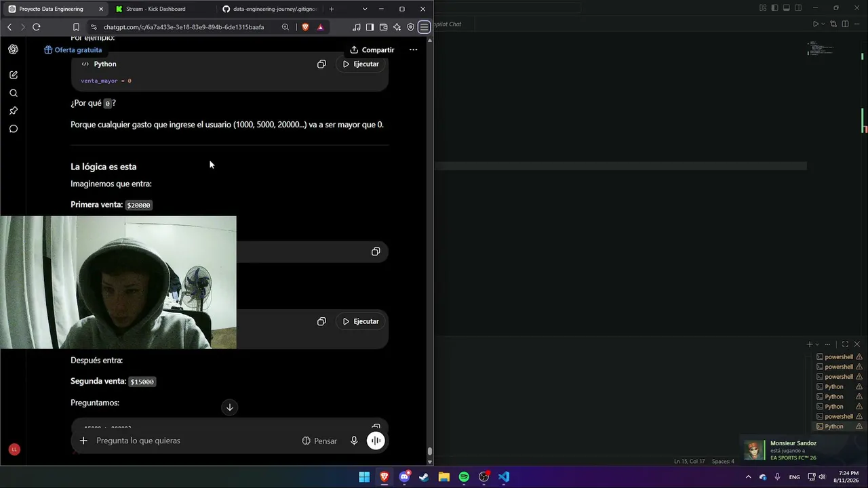Open the Brave main hamburger menu

424,27
